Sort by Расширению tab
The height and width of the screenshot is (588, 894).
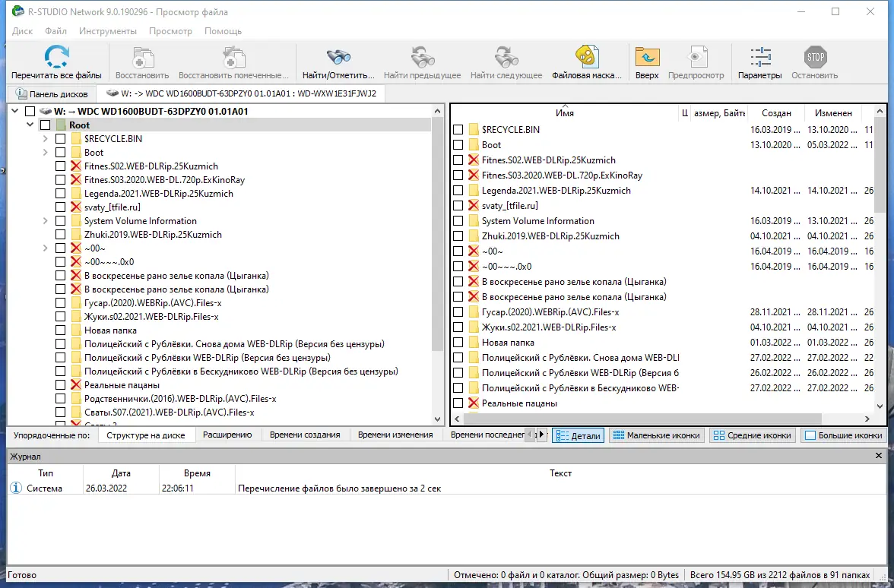227,435
